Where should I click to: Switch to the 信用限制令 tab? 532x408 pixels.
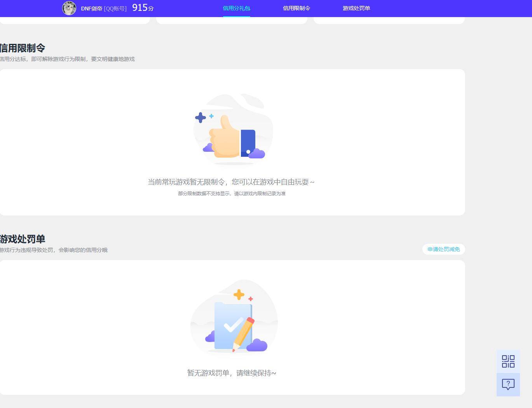(297, 8)
